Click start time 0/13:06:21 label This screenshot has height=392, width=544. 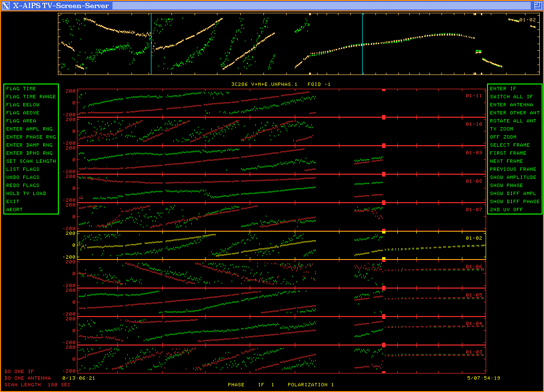tap(79, 378)
